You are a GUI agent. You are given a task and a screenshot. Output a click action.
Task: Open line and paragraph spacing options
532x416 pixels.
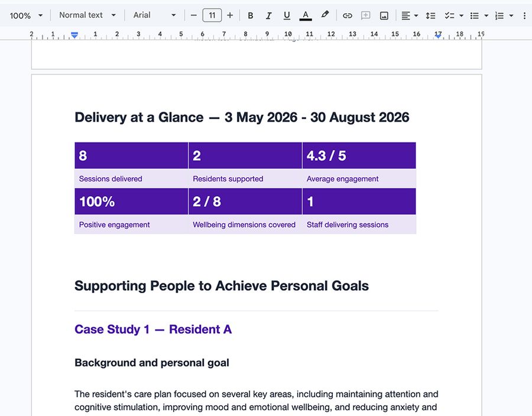click(430, 15)
